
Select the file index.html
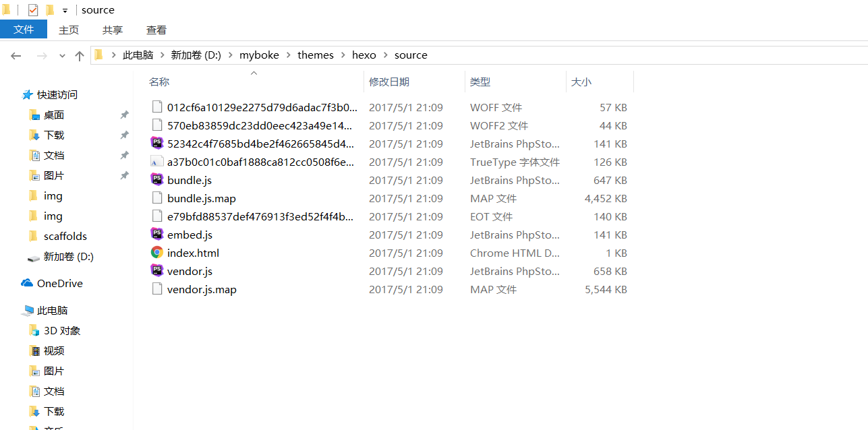point(193,253)
